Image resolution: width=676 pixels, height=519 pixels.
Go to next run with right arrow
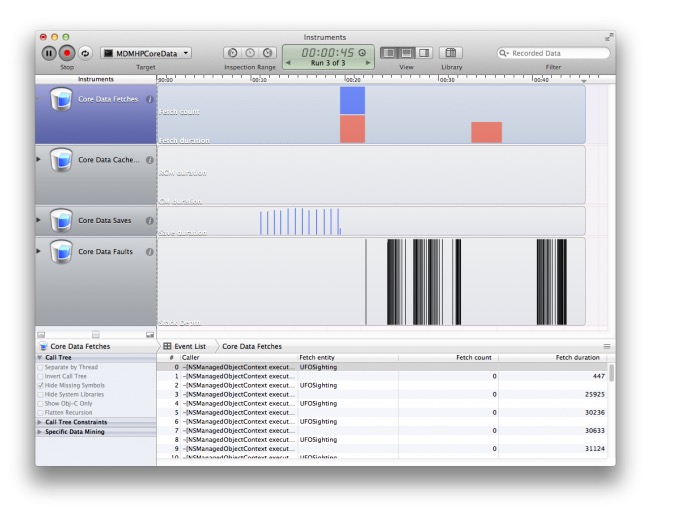click(368, 63)
